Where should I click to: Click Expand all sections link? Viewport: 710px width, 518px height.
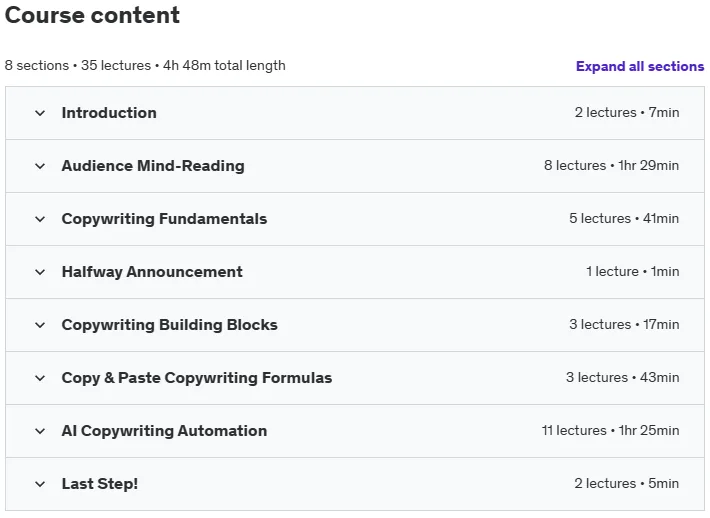click(640, 67)
